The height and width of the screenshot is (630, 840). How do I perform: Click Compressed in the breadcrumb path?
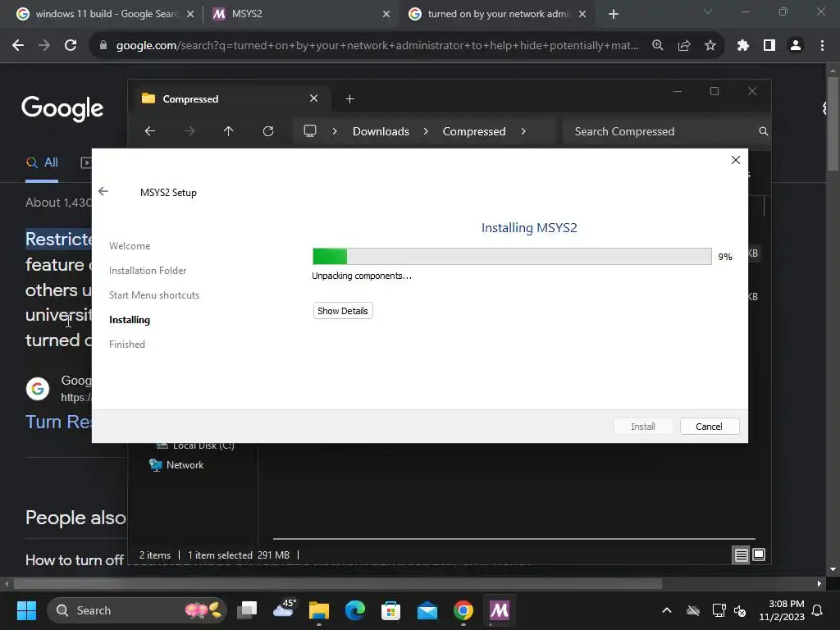[x=474, y=131]
